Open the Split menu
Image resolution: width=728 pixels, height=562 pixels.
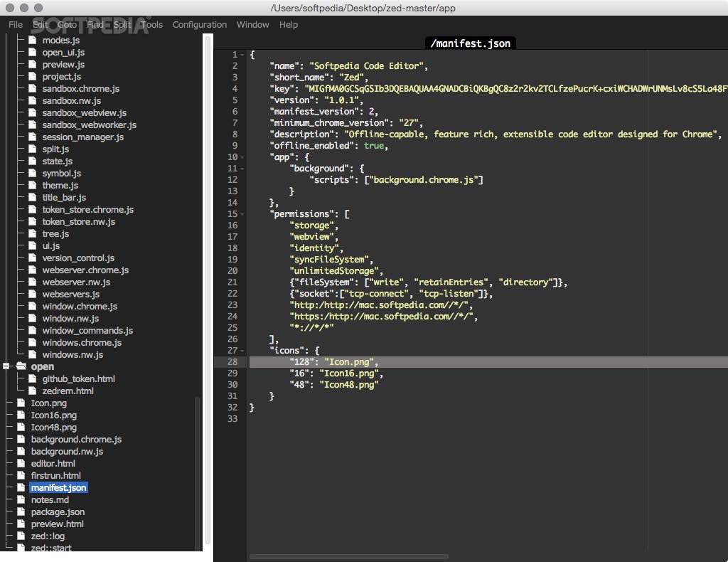[x=122, y=25]
